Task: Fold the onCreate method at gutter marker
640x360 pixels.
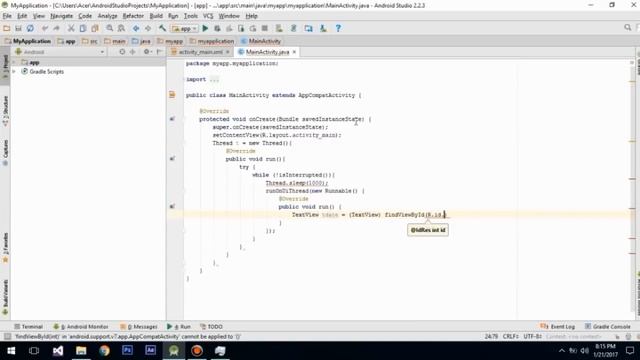Action: (x=183, y=119)
